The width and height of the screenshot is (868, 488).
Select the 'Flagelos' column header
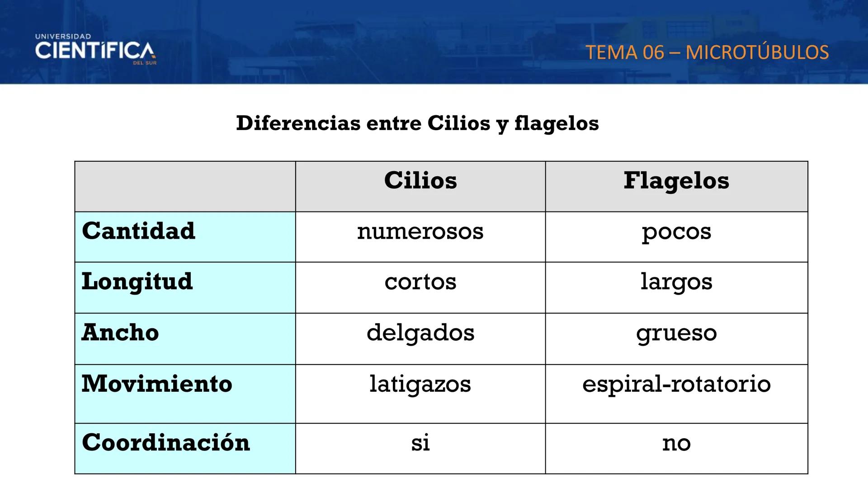676,181
